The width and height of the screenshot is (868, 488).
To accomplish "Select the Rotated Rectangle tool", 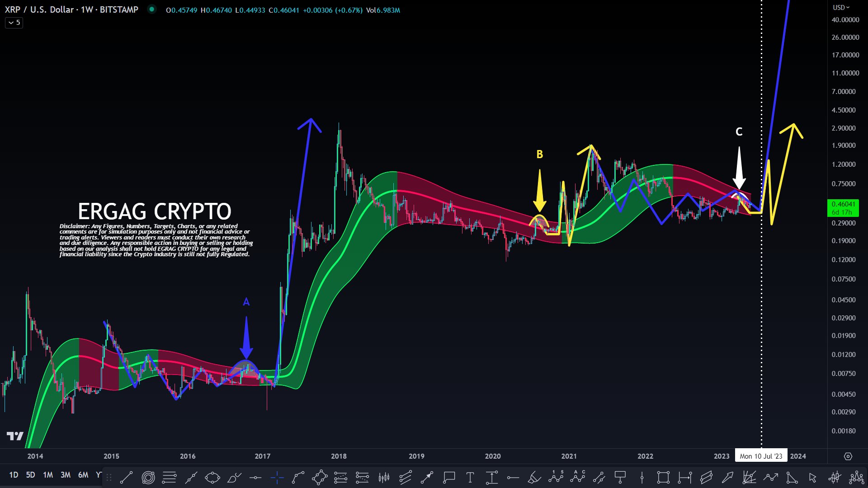I will [x=320, y=477].
